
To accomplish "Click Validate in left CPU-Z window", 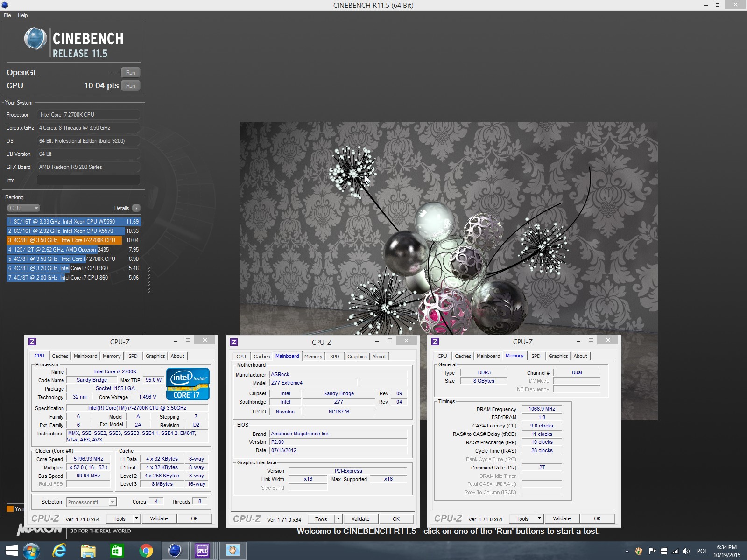I will pos(159,518).
